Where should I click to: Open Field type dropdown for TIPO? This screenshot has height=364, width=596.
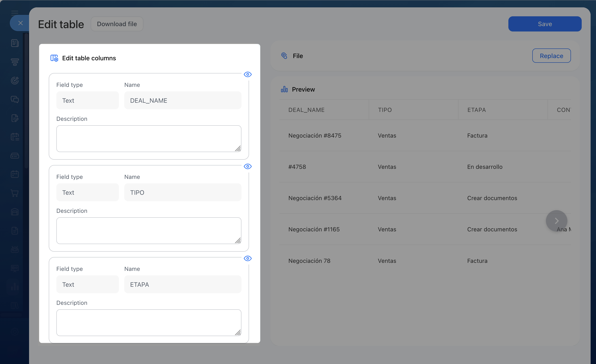88,192
